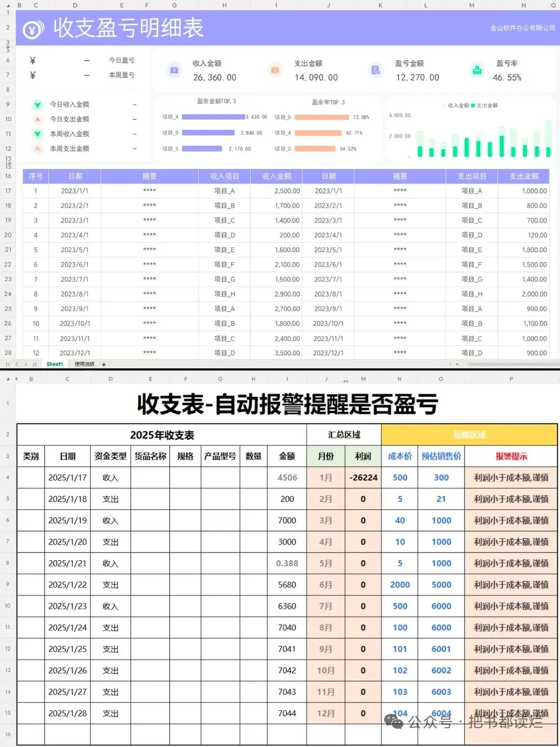Click the yen coin logo in title banner
The width and height of the screenshot is (560, 747).
coord(33,30)
